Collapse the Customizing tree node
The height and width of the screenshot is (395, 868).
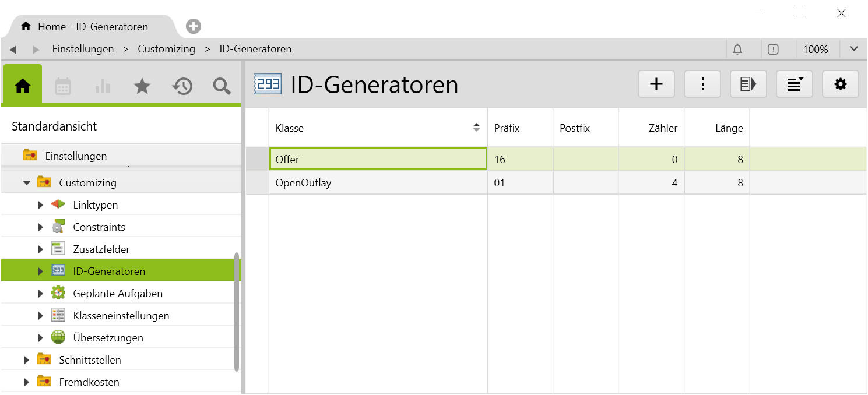point(26,183)
